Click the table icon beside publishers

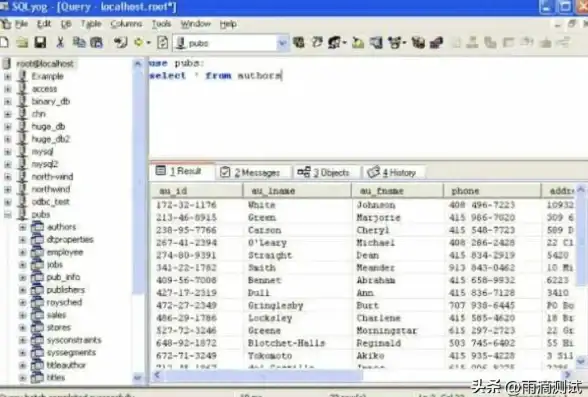(x=37, y=290)
